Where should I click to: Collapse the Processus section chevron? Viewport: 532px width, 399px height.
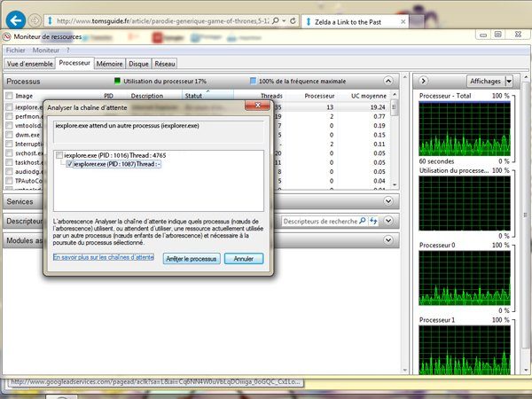click(388, 81)
